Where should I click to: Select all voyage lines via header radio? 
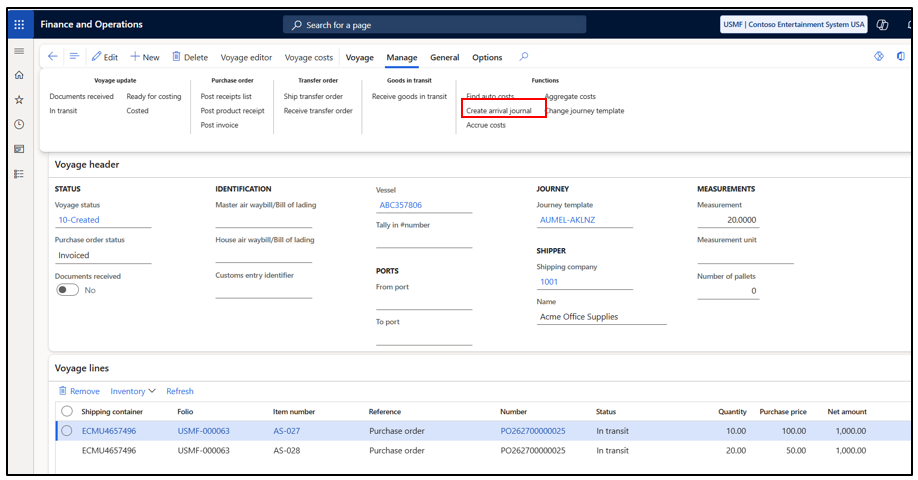(67, 411)
